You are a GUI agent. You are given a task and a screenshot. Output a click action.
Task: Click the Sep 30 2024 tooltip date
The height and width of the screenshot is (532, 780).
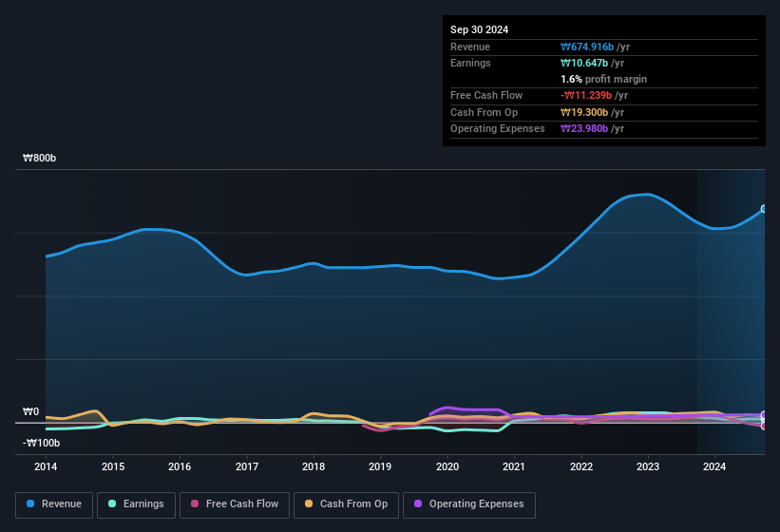[479, 29]
